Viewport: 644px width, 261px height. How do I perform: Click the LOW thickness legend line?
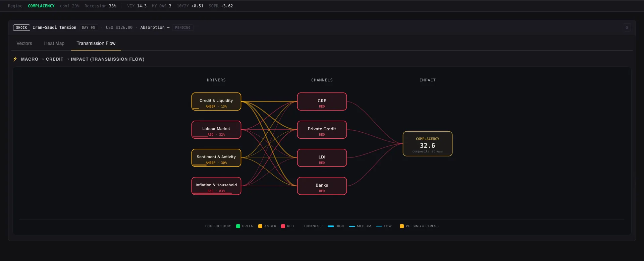379,226
